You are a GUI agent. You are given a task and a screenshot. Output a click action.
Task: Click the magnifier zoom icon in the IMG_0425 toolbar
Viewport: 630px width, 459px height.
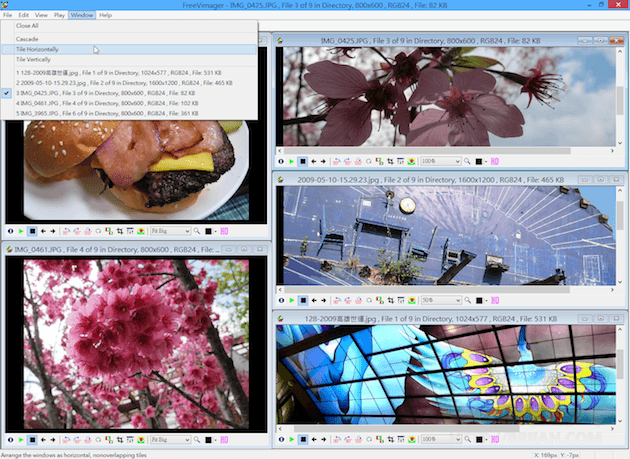(x=468, y=161)
